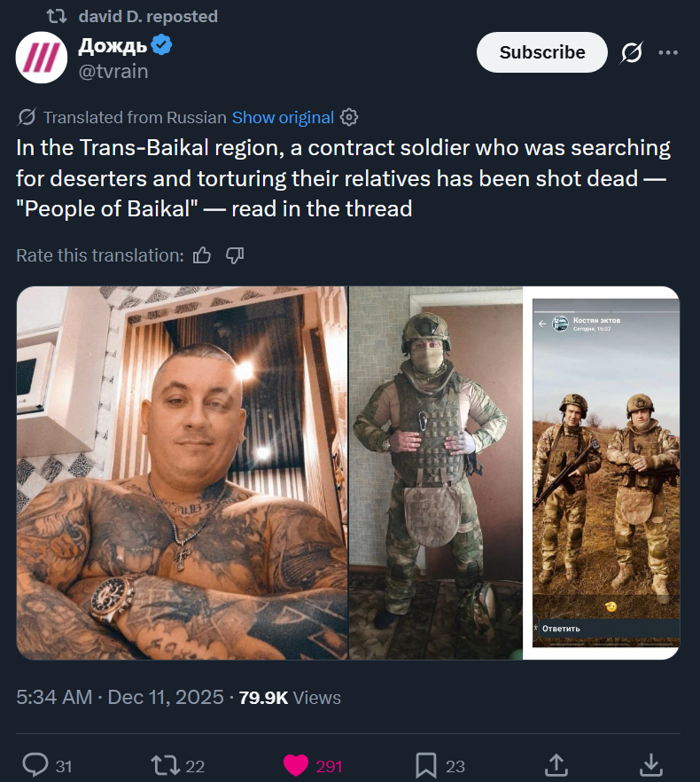Rate translation with thumbs up
Image resolution: width=700 pixels, height=782 pixels.
(x=202, y=255)
